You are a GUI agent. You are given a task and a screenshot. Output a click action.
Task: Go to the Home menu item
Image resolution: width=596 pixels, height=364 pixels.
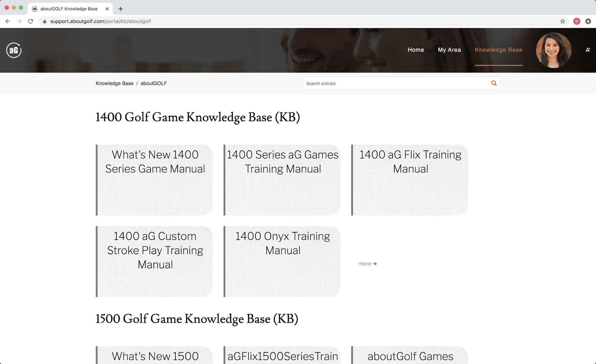[416, 50]
